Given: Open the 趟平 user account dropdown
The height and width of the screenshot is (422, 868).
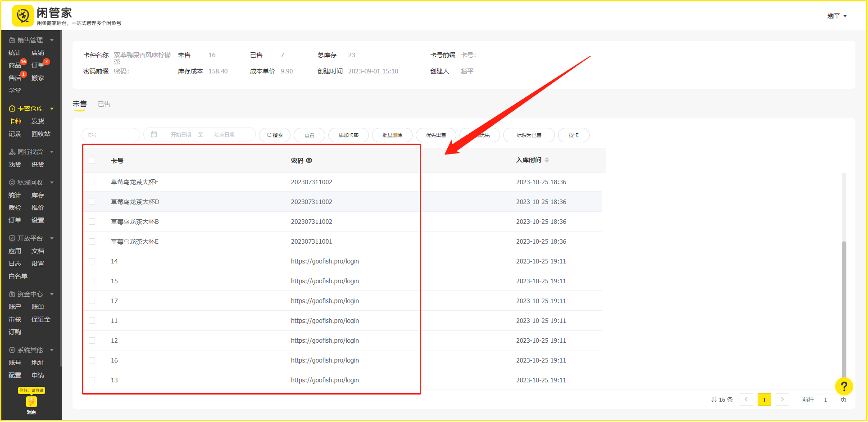Looking at the screenshot, I should 837,16.
